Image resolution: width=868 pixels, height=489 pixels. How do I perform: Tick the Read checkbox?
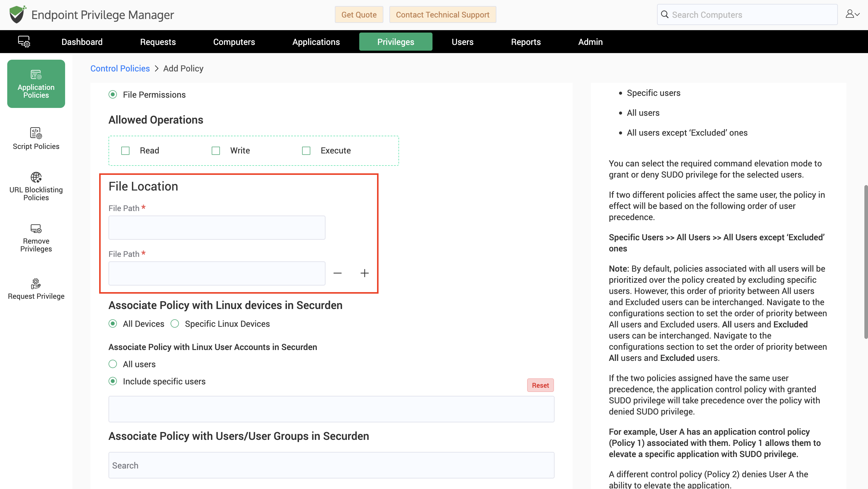pos(125,151)
